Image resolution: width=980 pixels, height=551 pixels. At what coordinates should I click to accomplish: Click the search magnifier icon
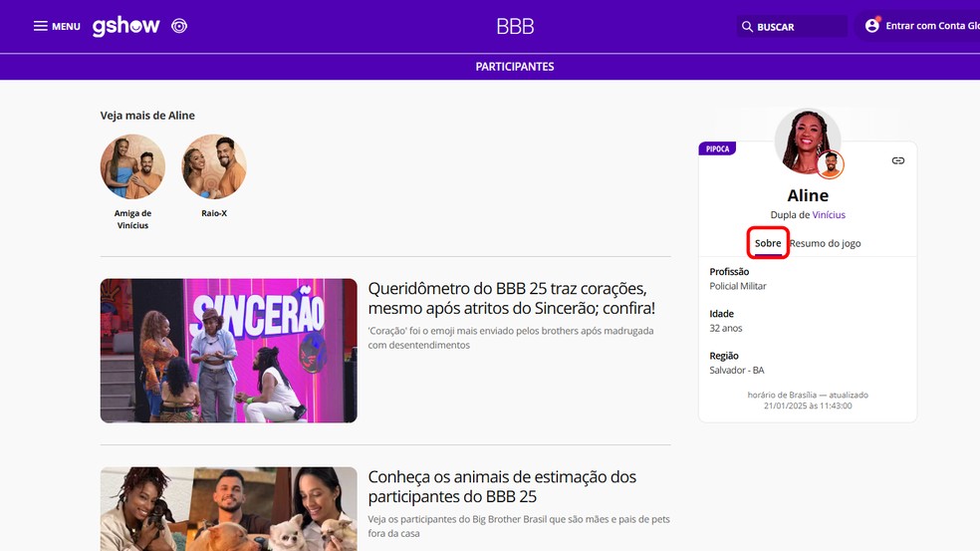point(747,27)
